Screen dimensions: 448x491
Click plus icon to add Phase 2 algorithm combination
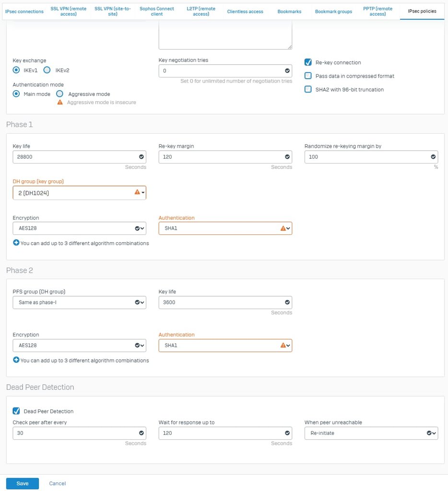16,360
